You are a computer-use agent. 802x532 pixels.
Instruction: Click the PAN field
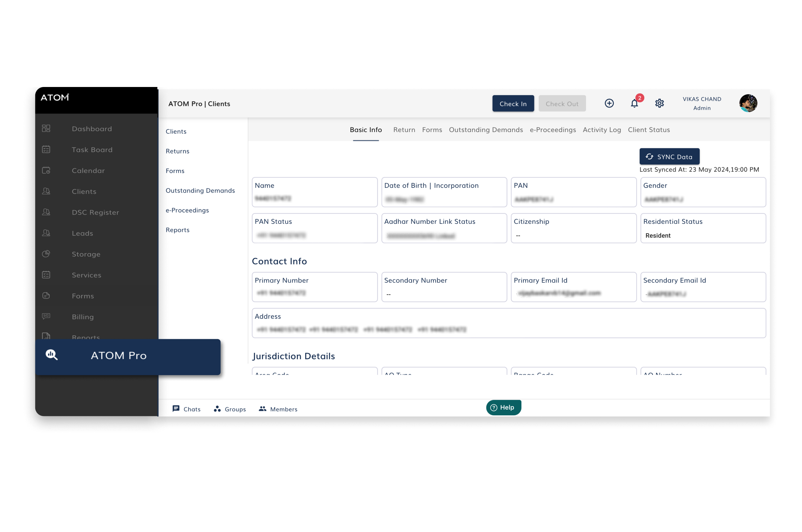tap(574, 192)
